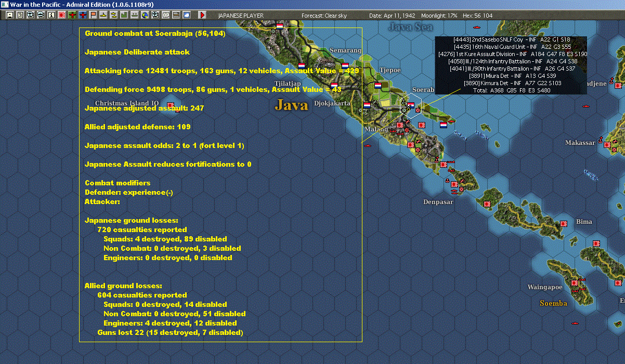Click the Total A368 summary line
The width and height of the screenshot is (625, 364).
pos(512,90)
